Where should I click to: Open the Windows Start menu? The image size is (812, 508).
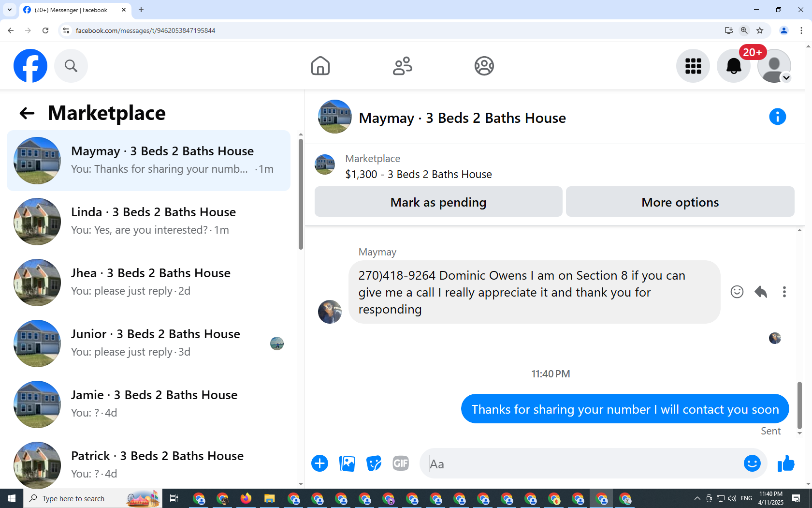click(x=12, y=498)
